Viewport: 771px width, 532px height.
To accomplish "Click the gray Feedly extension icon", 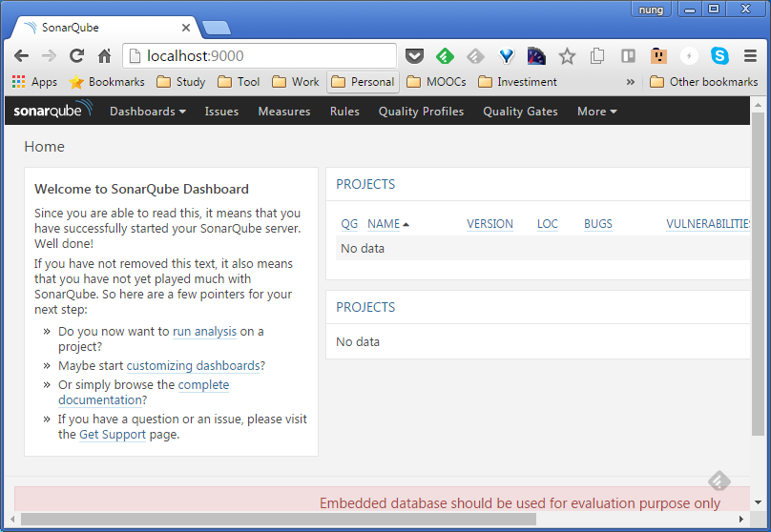I will click(475, 56).
